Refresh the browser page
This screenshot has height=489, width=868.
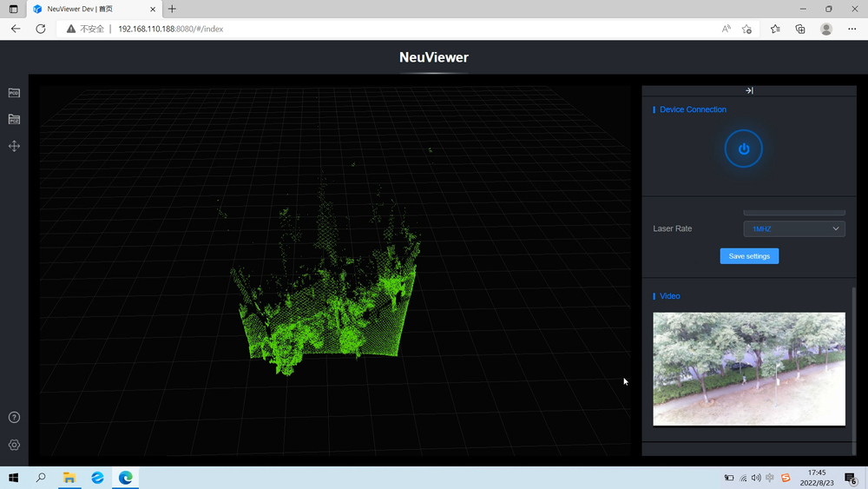41,29
